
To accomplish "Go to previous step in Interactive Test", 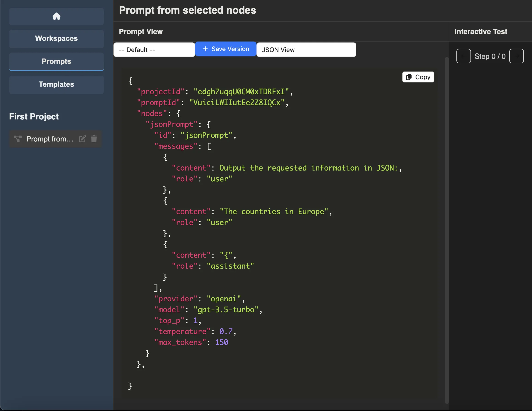I will (463, 56).
